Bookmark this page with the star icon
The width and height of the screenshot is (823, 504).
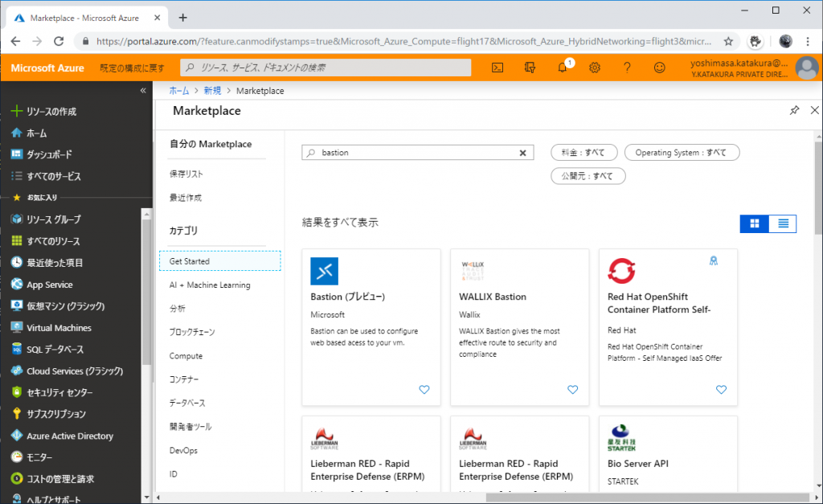[728, 41]
